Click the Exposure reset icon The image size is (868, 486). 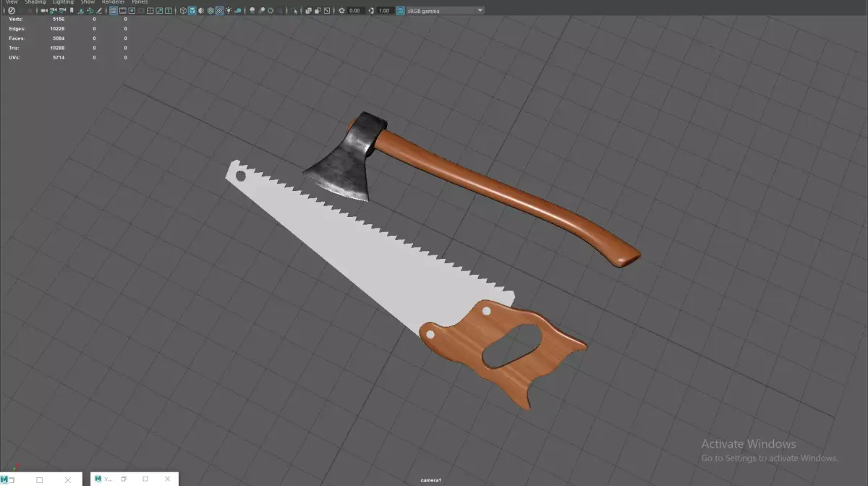[x=341, y=11]
